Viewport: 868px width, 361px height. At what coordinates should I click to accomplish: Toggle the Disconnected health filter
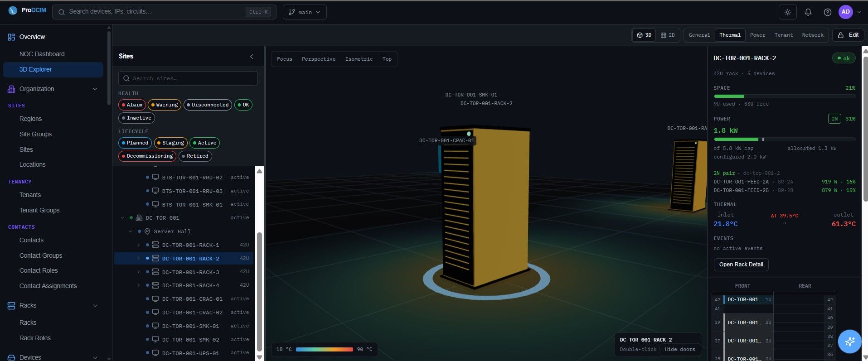pyautogui.click(x=208, y=105)
